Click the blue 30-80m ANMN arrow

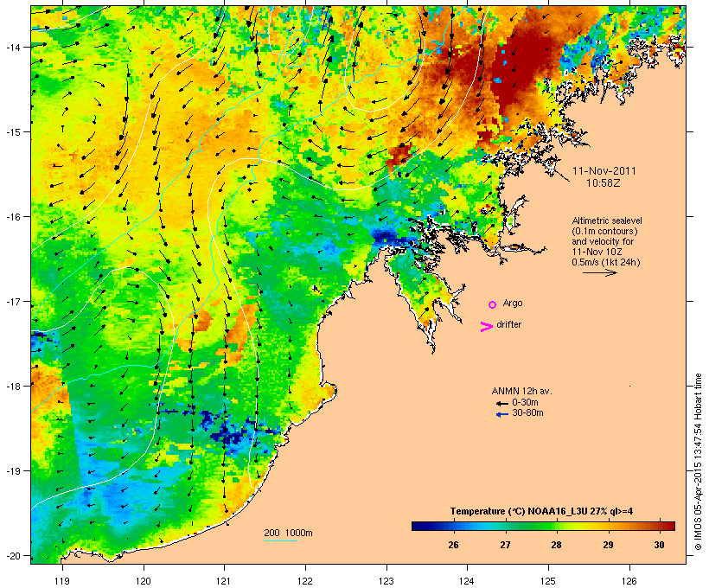click(x=501, y=414)
